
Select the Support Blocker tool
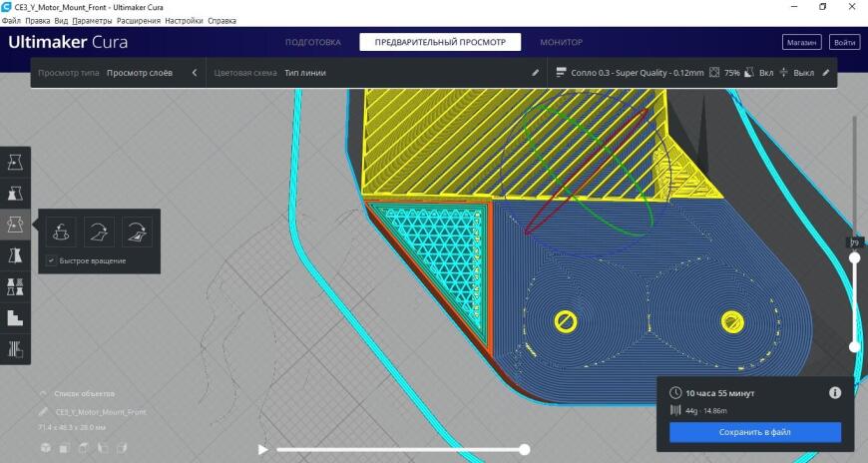(15, 317)
